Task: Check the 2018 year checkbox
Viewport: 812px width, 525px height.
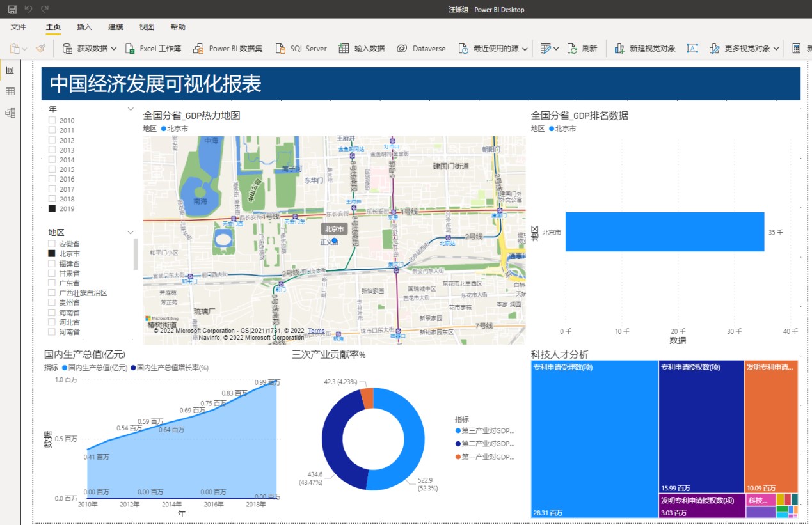Action: pyautogui.click(x=52, y=199)
